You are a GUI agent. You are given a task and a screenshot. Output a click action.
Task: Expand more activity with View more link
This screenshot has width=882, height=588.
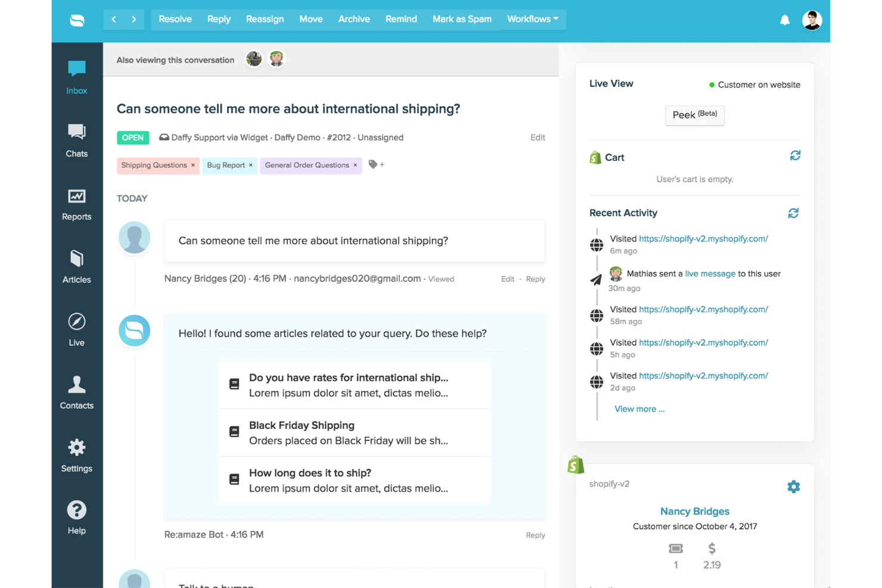tap(639, 409)
